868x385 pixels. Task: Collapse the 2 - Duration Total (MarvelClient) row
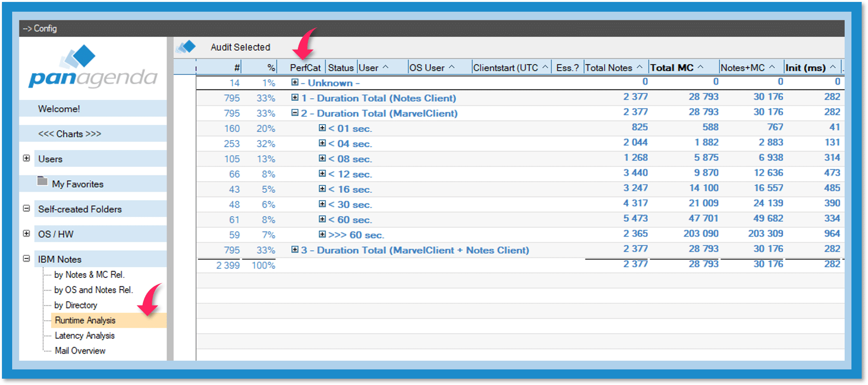coord(295,112)
